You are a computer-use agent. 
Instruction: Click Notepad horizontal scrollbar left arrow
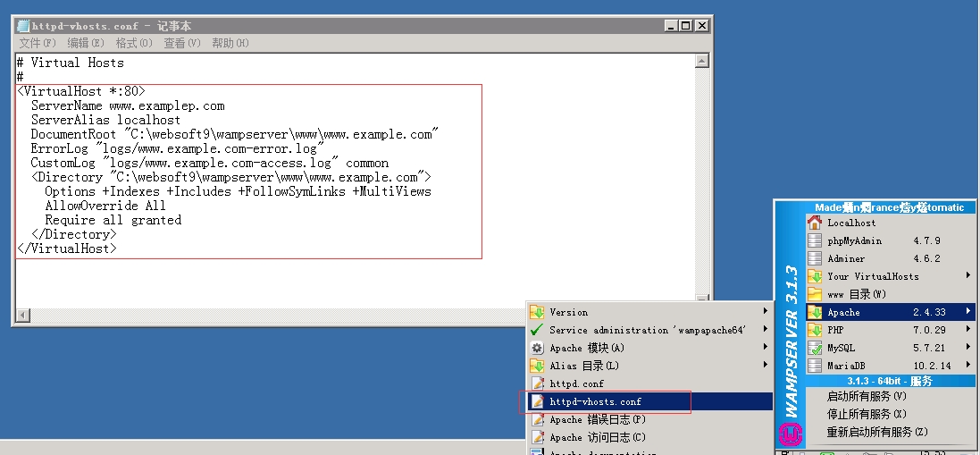click(23, 315)
